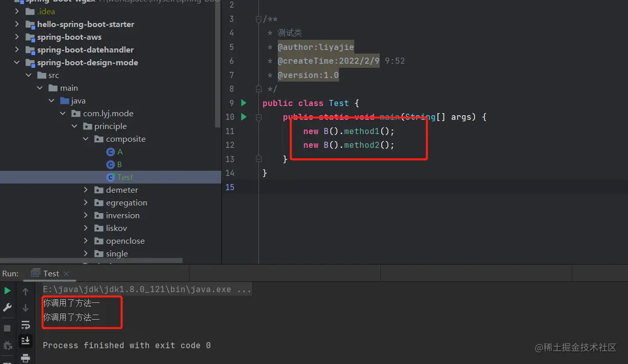Rerun Test with the green play icon
Screen dimensions: 628x364
[x=8, y=291]
